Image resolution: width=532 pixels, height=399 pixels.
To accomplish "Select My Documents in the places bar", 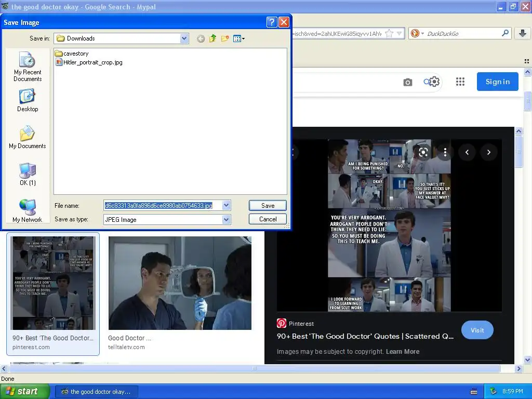I will (28, 137).
